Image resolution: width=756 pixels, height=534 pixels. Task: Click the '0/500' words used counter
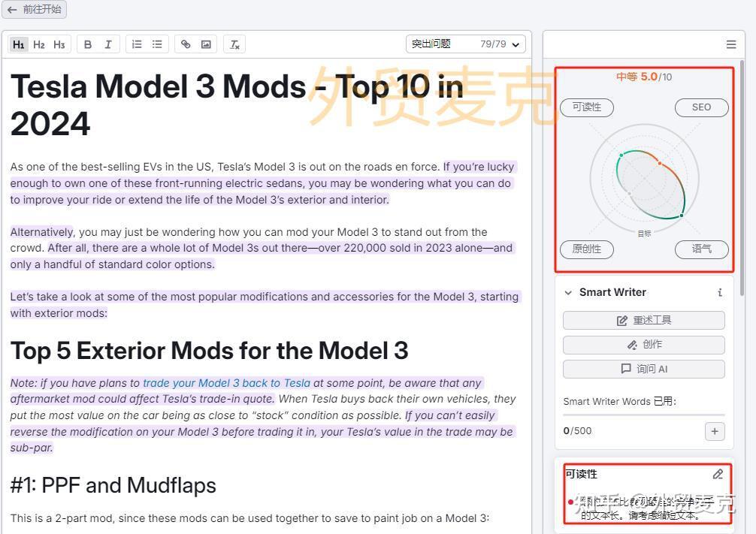(577, 431)
